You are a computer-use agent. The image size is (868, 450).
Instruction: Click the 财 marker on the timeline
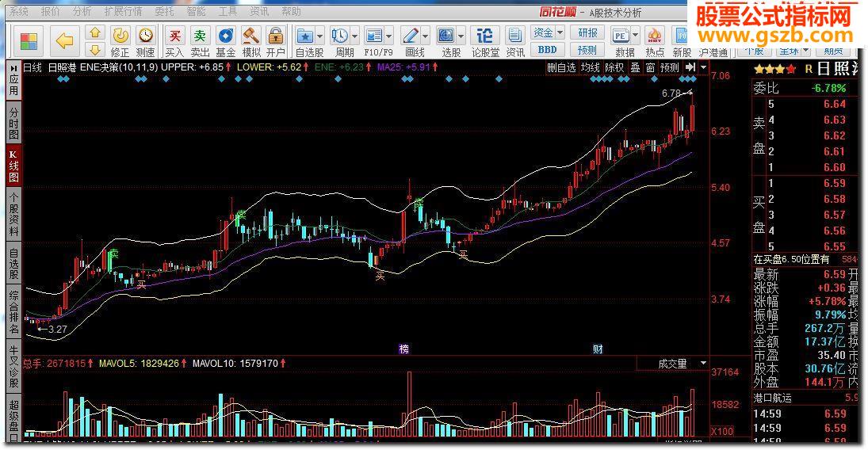click(x=598, y=349)
